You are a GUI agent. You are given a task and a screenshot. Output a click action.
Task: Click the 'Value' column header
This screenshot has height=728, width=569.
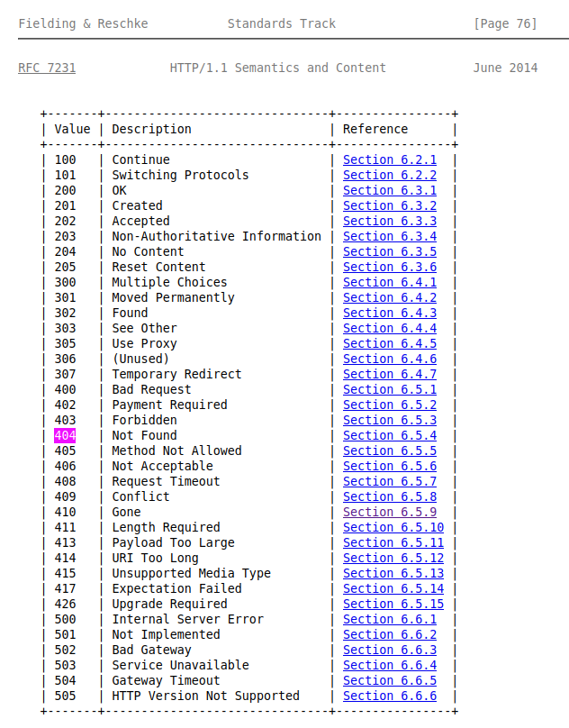point(72,129)
